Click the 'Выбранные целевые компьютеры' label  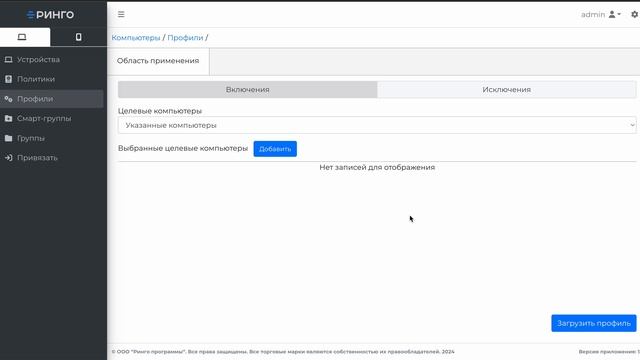click(x=183, y=148)
